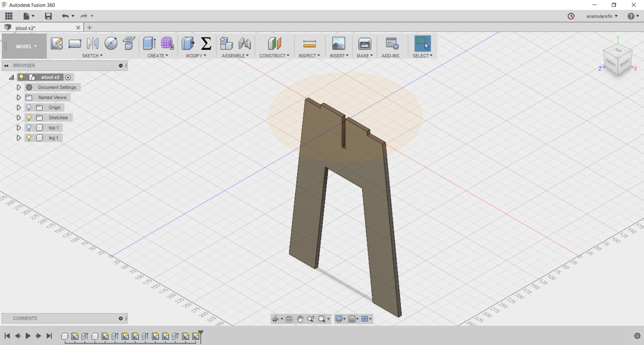The width and height of the screenshot is (644, 345).
Task: Expand the leg:1 component node
Action: click(x=19, y=138)
